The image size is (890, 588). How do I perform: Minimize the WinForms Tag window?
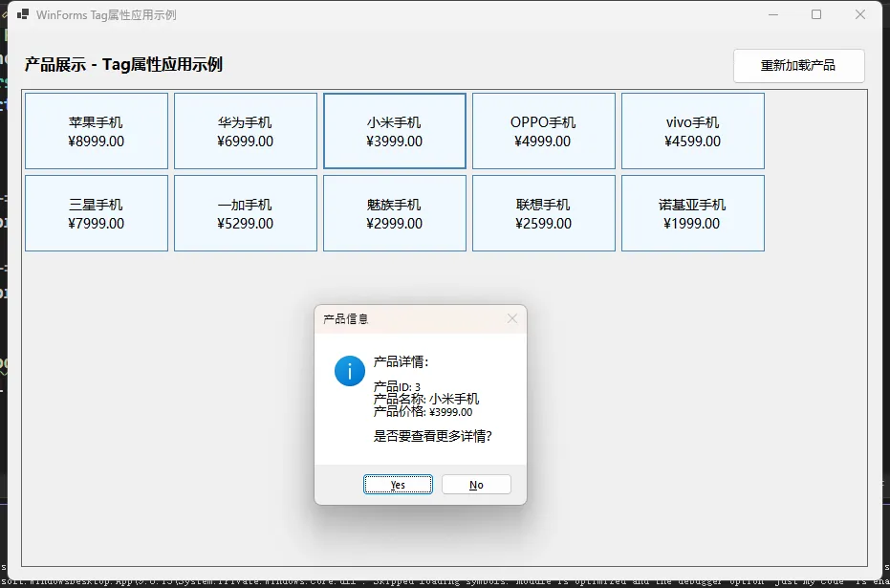772,15
